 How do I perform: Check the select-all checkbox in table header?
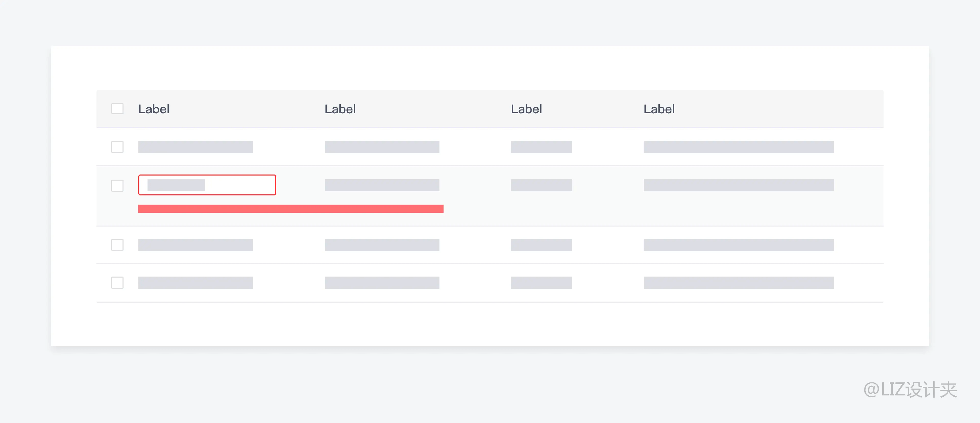pyautogui.click(x=117, y=109)
